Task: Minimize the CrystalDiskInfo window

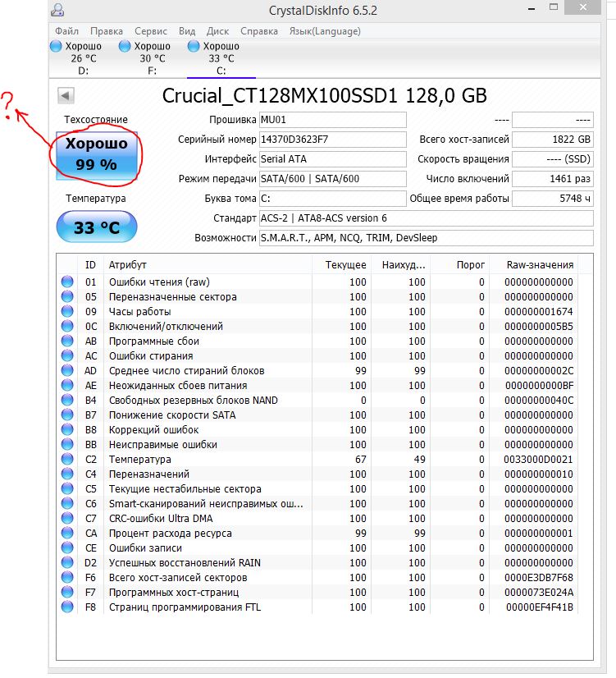Action: coord(532,7)
